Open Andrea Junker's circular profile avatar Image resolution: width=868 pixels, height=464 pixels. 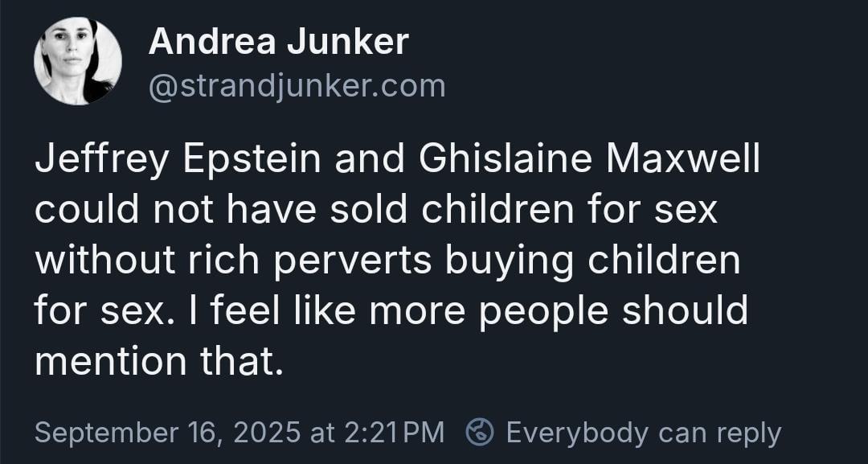[x=77, y=61]
